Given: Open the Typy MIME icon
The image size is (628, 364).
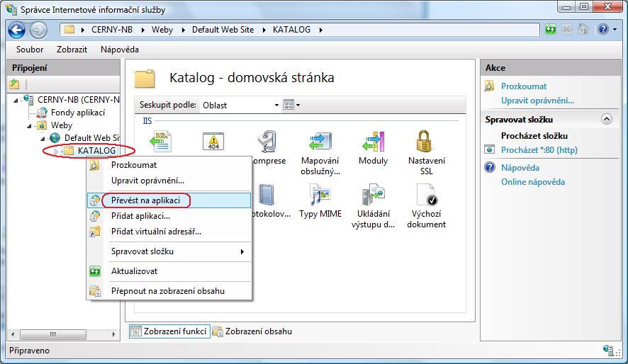Looking at the screenshot, I should tap(320, 195).
